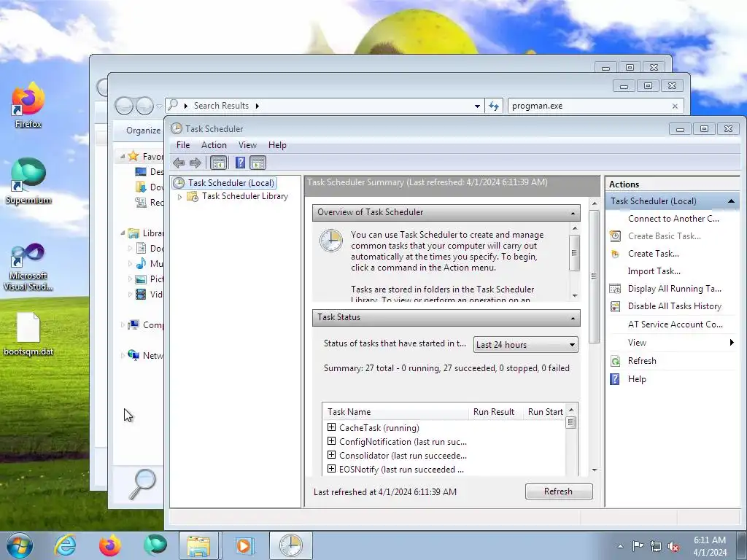Click the Create Task... action link
Image resolution: width=747 pixels, height=560 pixels.
pos(653,254)
